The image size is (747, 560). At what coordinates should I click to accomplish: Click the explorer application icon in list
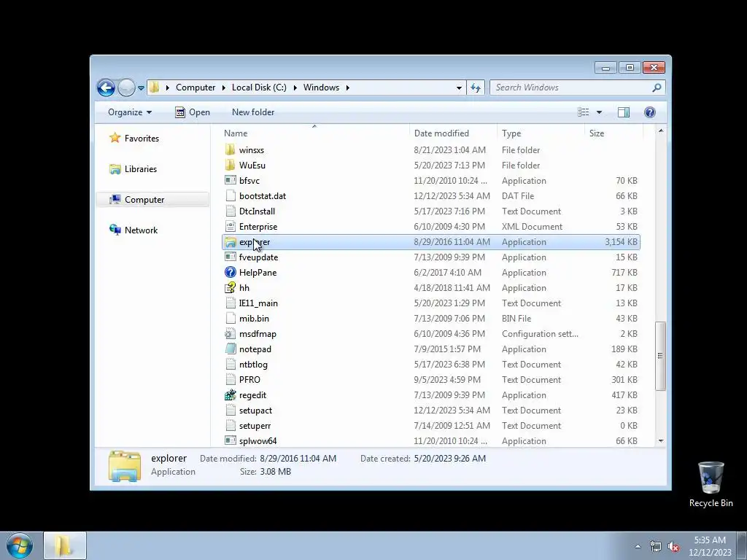coord(230,242)
